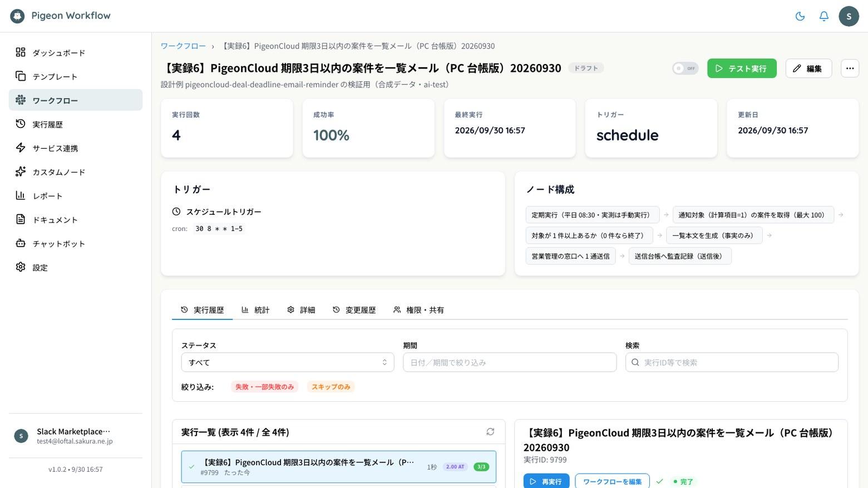Click the 編集 button
This screenshot has height=488, width=868.
click(x=808, y=68)
